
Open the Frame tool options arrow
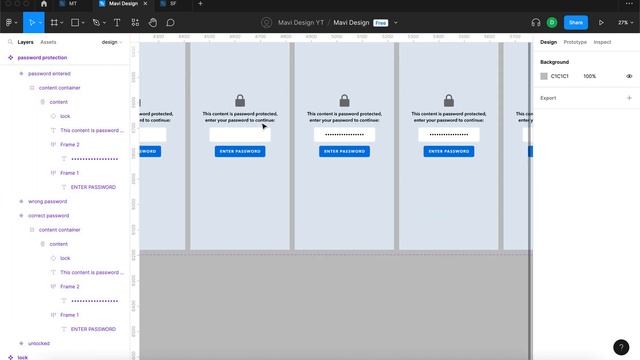[x=62, y=23]
